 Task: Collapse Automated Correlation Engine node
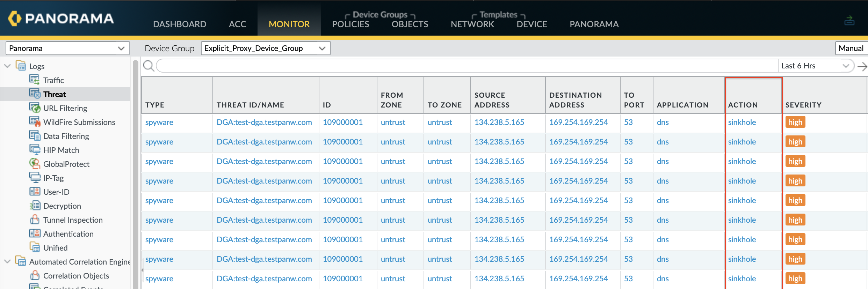tap(7, 261)
